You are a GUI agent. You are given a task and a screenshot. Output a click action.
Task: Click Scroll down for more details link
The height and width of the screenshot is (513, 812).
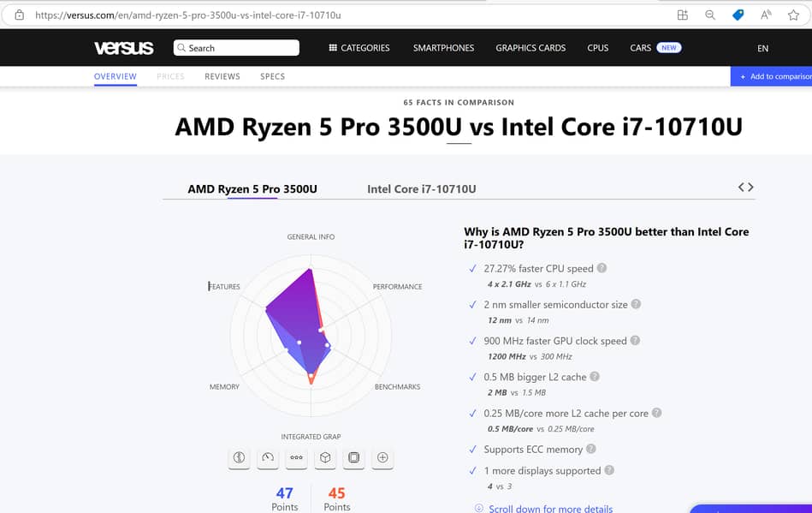click(x=550, y=509)
